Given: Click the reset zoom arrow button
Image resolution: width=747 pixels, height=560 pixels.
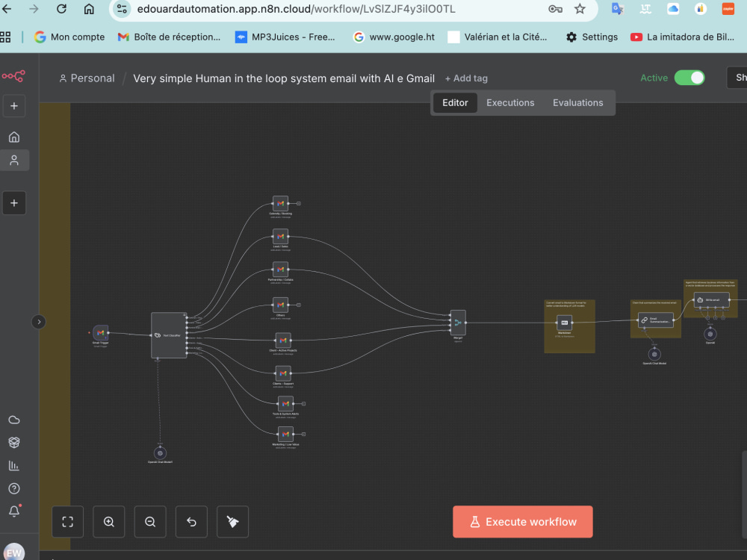Looking at the screenshot, I should tap(191, 522).
